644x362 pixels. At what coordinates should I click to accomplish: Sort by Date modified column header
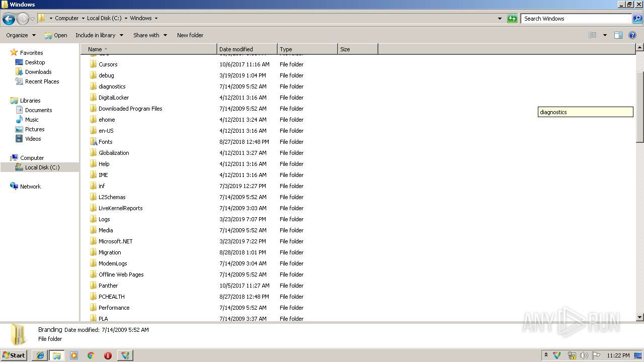click(x=247, y=49)
